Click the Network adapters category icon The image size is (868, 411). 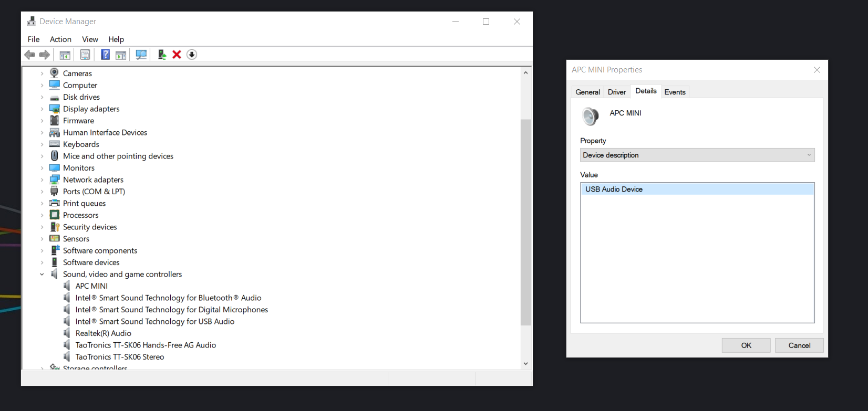pyautogui.click(x=55, y=180)
